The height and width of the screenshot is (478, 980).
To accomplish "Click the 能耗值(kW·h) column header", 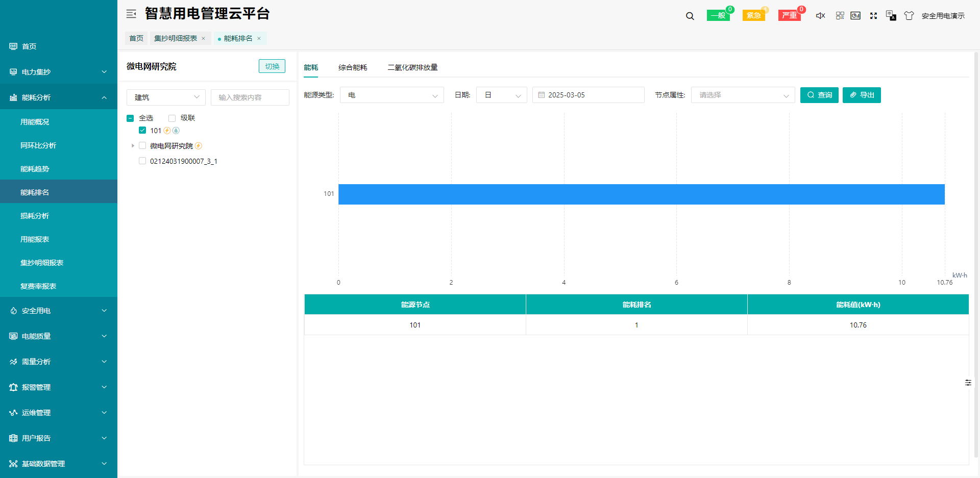I will pos(858,305).
